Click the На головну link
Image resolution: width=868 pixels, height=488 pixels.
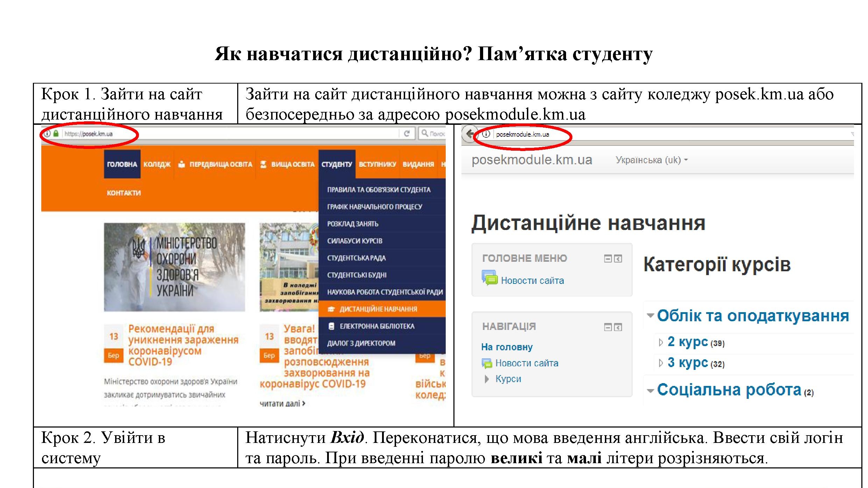[x=507, y=347]
